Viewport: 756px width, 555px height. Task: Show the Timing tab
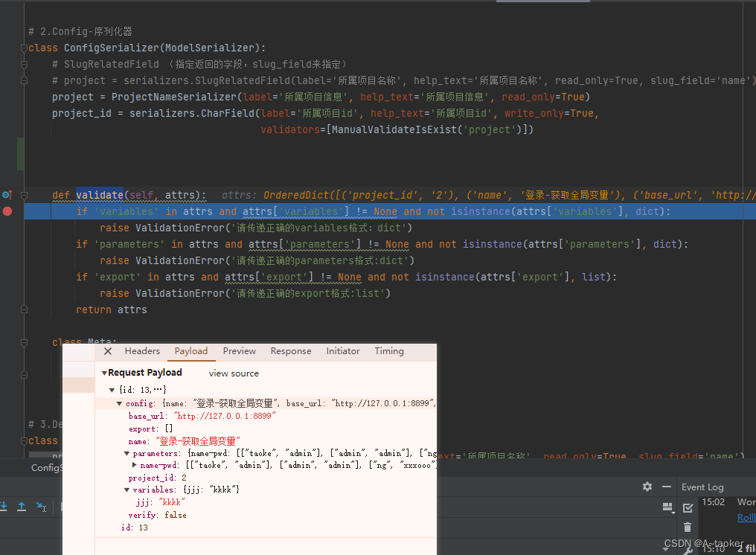point(389,351)
